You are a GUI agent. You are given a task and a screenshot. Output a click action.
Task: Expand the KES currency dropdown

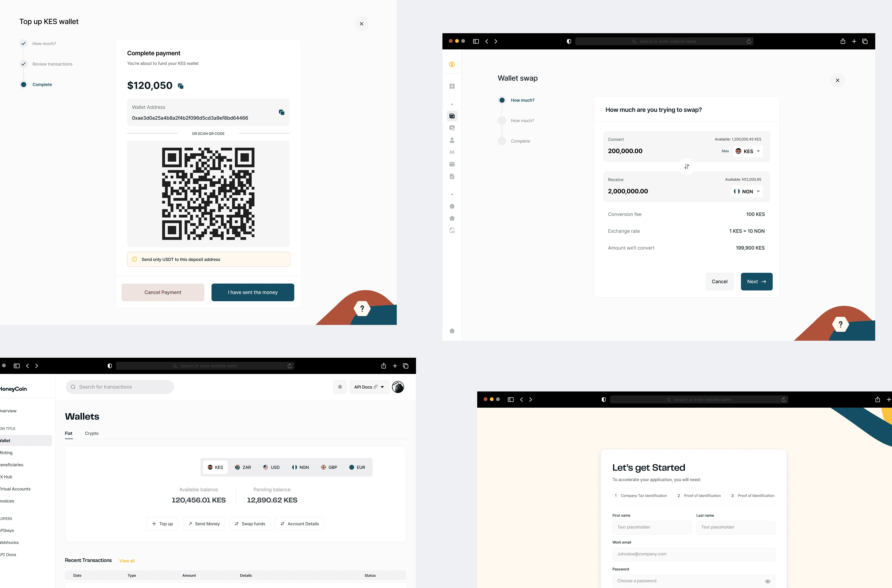point(748,151)
